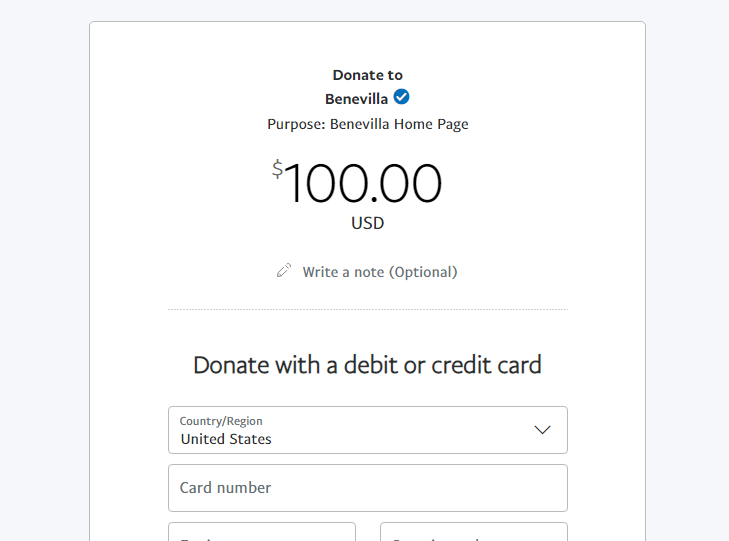Open the Write a note (Optional) link
Viewport: 729px width, 541px height.
379,272
